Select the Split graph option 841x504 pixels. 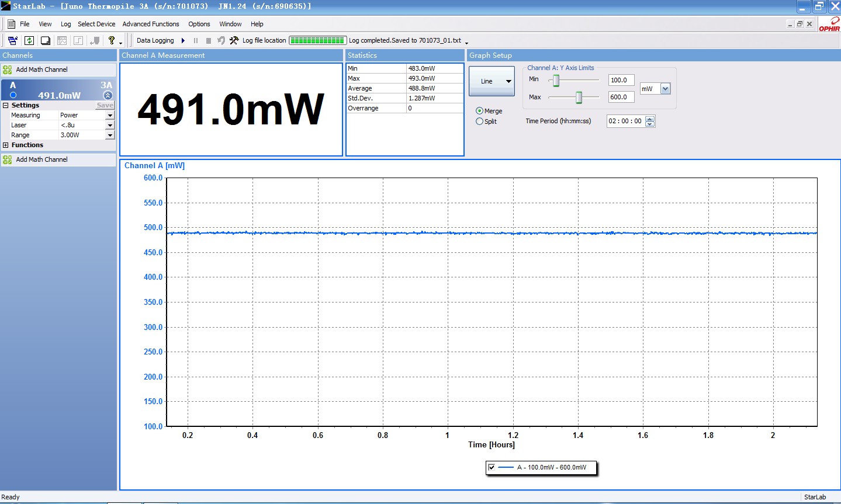(480, 121)
